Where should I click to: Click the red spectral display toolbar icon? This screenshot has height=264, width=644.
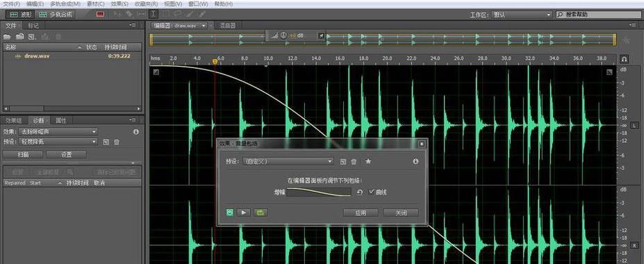[x=100, y=14]
